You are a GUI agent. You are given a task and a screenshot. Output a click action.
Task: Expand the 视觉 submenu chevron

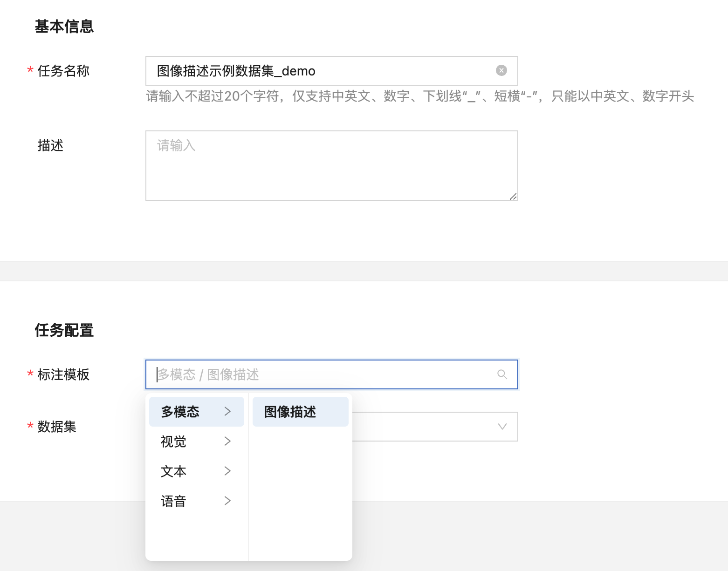[x=227, y=441]
